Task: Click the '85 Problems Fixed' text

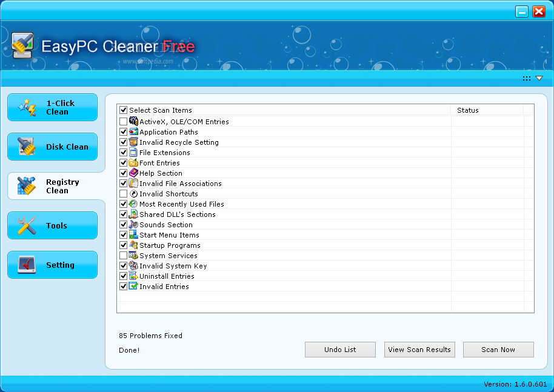Action: coord(150,336)
